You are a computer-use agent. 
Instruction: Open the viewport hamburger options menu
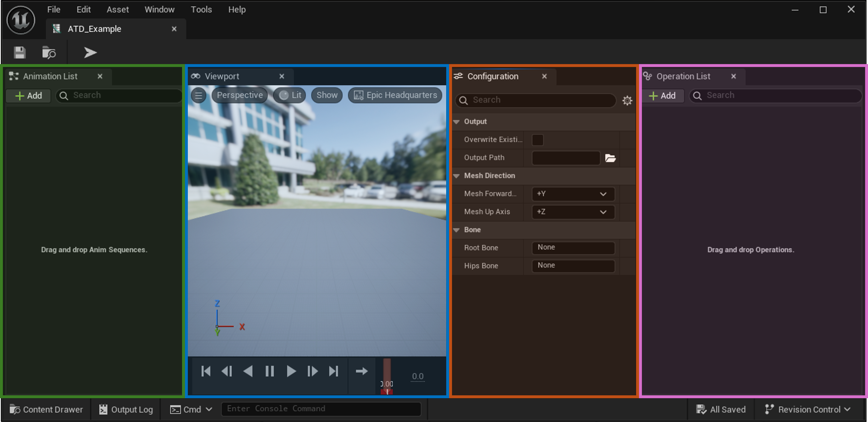tap(198, 95)
